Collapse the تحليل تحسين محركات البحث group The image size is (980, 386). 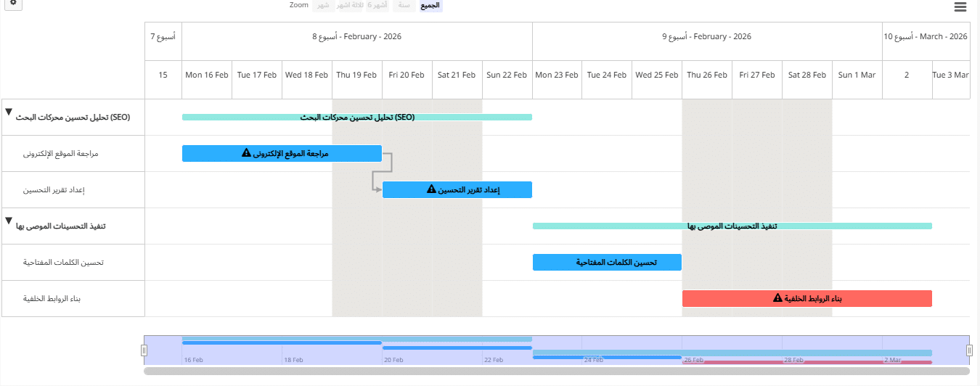pyautogui.click(x=9, y=112)
